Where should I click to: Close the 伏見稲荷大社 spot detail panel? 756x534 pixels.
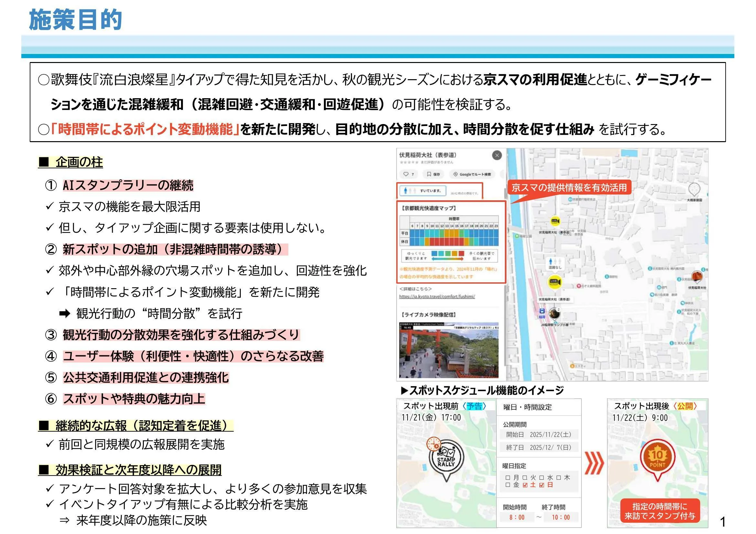click(x=497, y=155)
